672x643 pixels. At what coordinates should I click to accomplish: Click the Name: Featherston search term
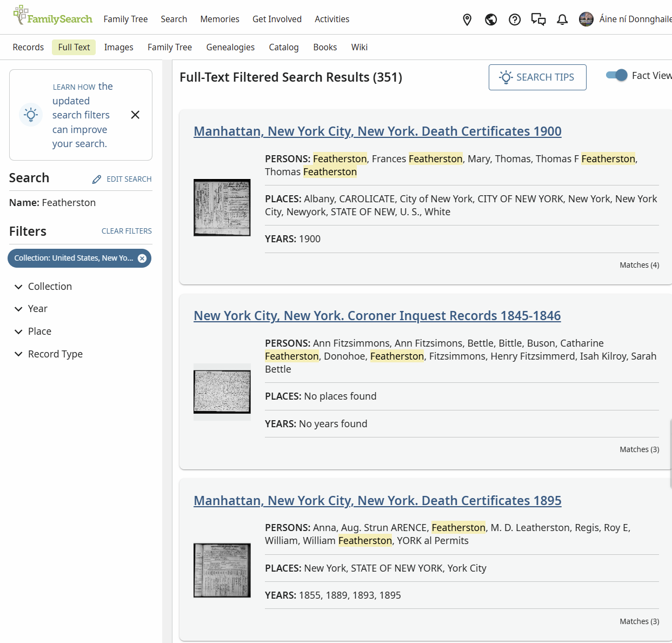[52, 203]
